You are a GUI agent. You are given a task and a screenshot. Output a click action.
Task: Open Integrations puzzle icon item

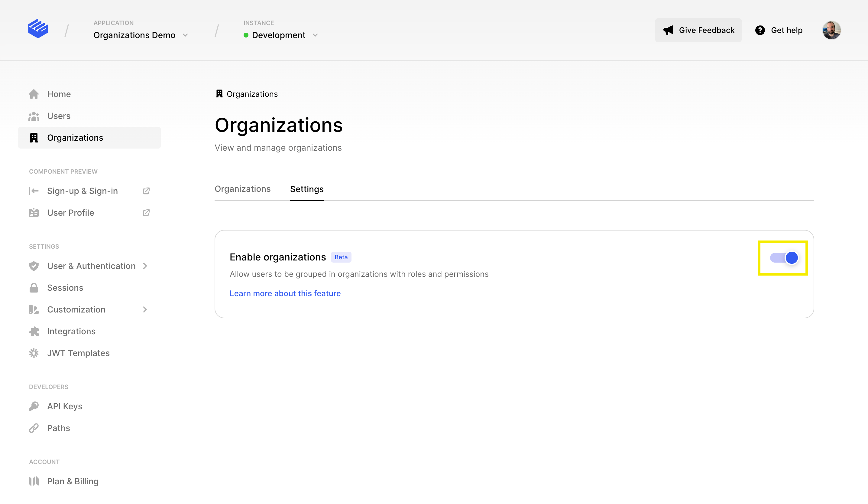pyautogui.click(x=71, y=331)
